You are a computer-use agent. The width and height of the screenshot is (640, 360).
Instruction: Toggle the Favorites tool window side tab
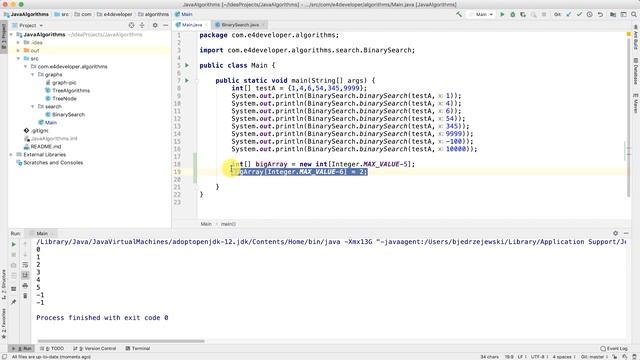click(x=4, y=323)
